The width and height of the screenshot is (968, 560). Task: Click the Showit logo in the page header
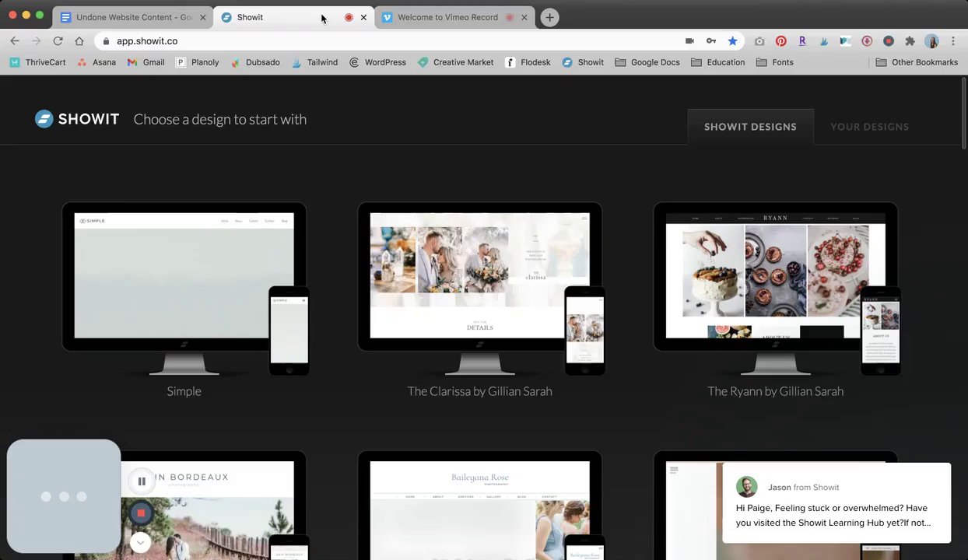[x=77, y=119]
